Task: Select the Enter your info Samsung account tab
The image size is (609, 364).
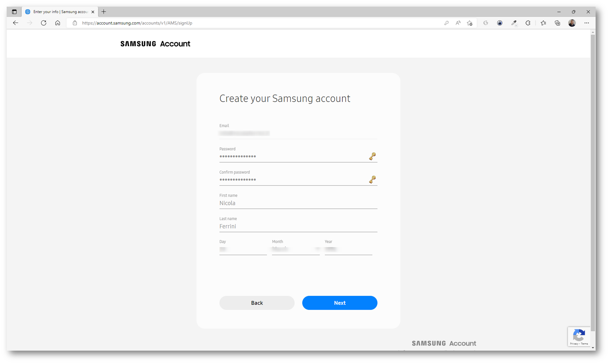Action: coord(60,12)
